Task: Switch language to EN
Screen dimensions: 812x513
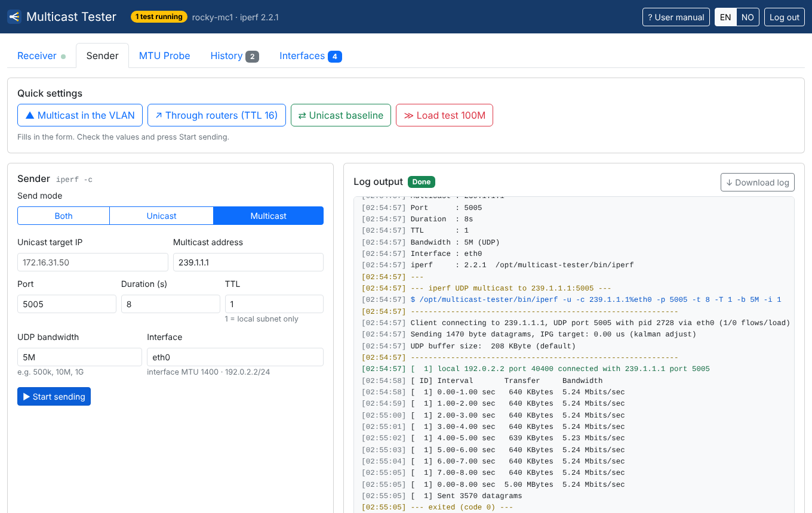Action: tap(725, 17)
